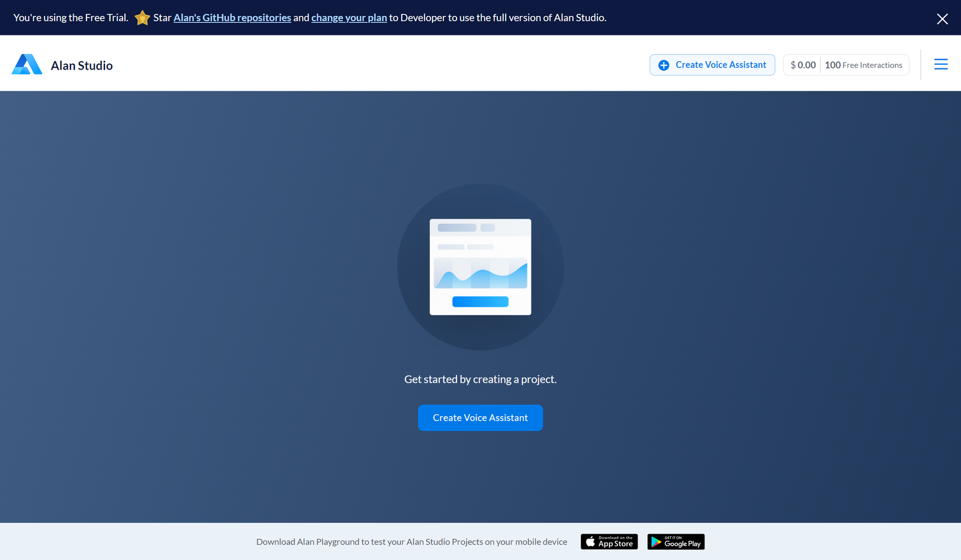Open the Google Play badge
This screenshot has height=560, width=961.
(x=676, y=542)
